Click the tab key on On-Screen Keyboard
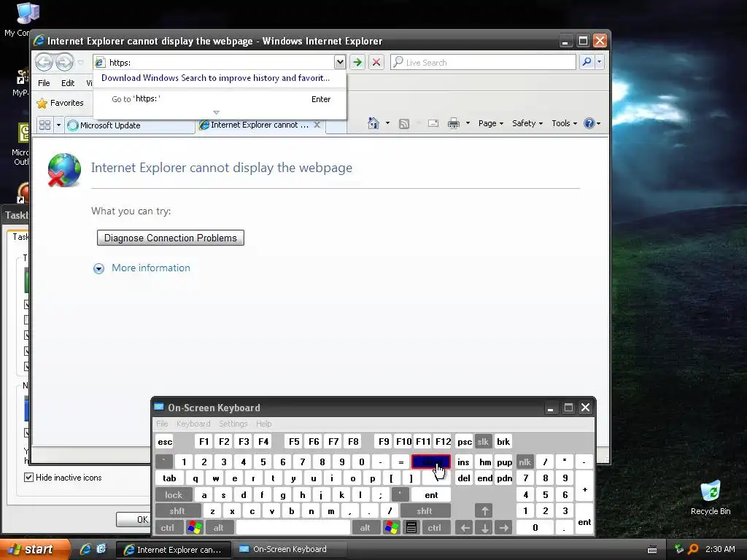Screen dimensions: 747x560 coord(169,478)
